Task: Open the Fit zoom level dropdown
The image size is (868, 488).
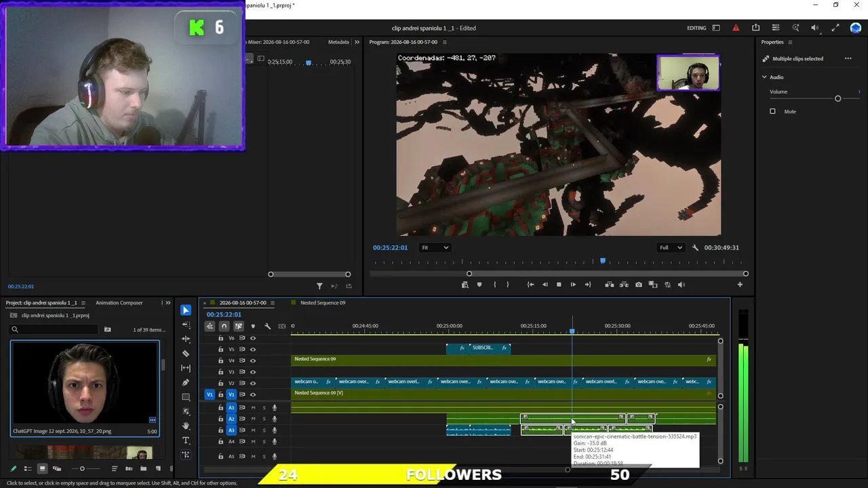Action: [435, 247]
